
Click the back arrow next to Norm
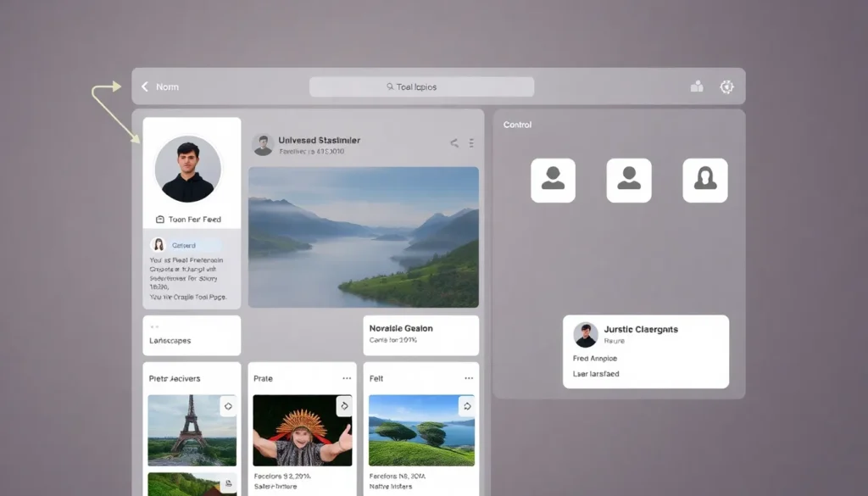point(145,86)
